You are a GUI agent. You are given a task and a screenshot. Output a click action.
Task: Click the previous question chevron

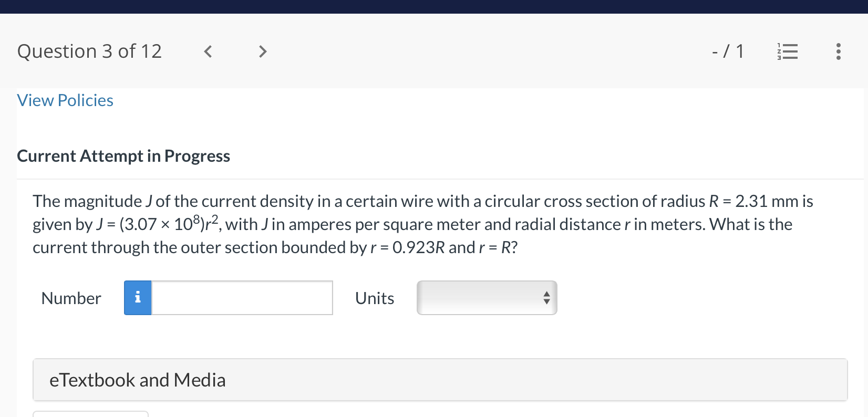point(208,51)
